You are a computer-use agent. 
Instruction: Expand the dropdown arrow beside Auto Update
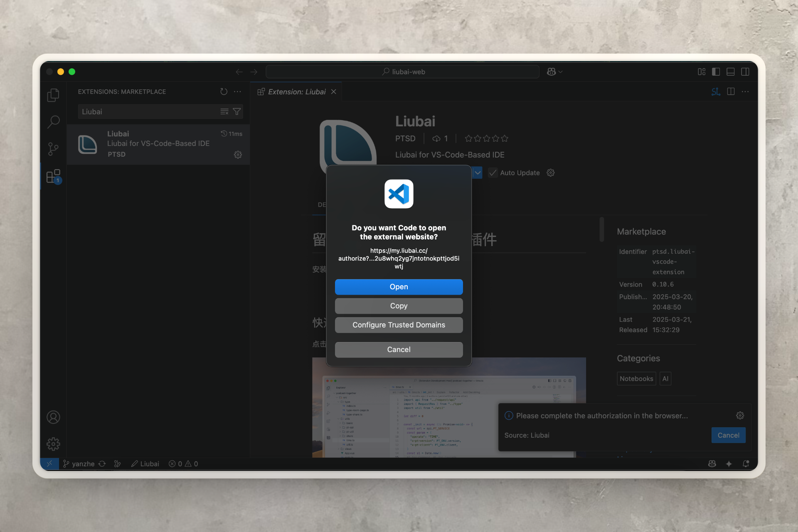coord(478,173)
